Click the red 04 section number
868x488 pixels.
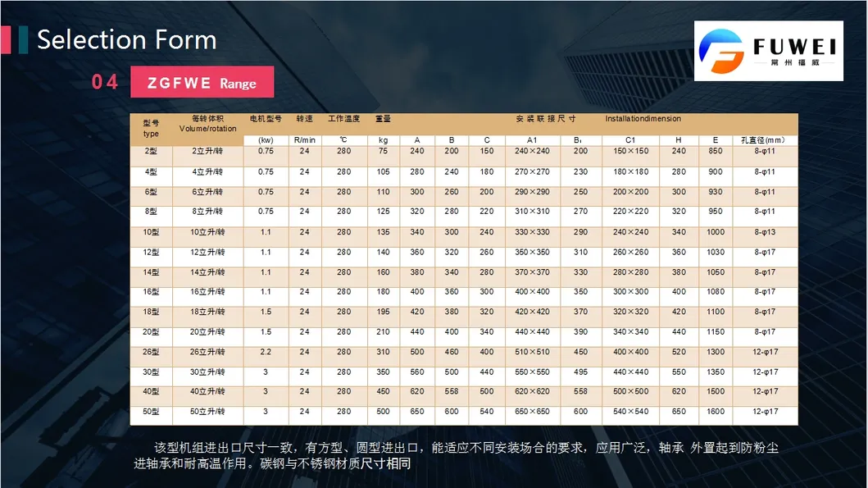click(105, 82)
